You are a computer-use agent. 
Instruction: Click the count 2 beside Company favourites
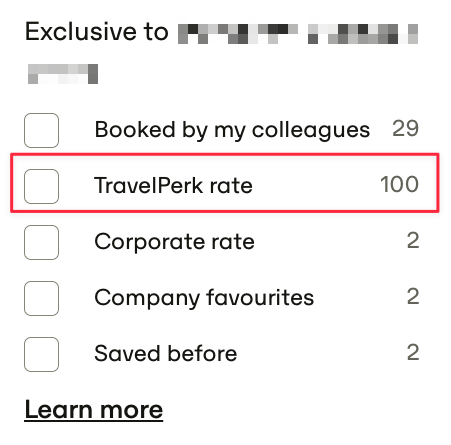pos(413,296)
